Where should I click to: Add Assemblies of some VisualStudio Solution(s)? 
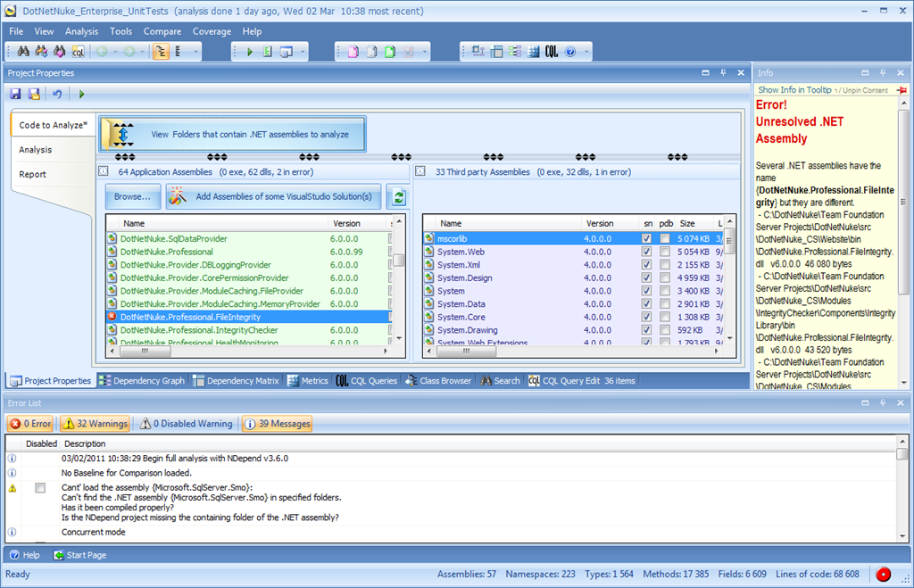click(x=273, y=197)
